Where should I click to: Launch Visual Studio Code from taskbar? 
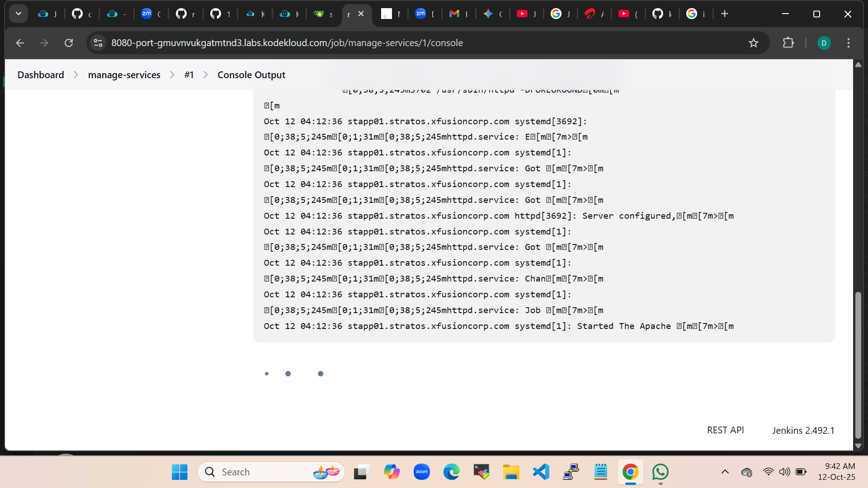click(541, 472)
